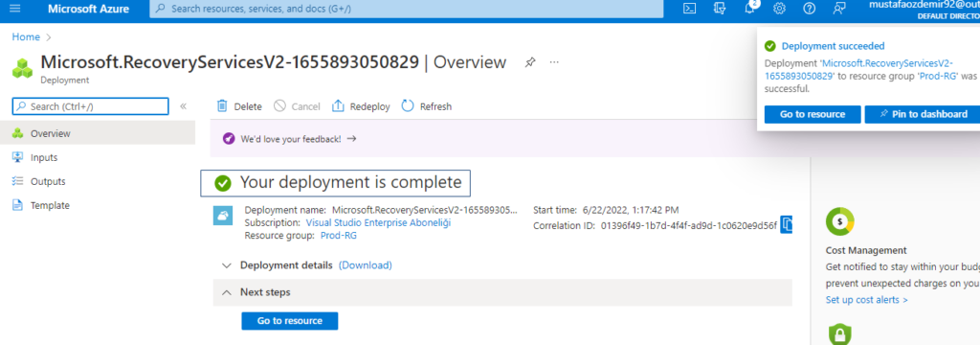Collapse the Next steps section
This screenshot has height=345, width=980.
[226, 292]
